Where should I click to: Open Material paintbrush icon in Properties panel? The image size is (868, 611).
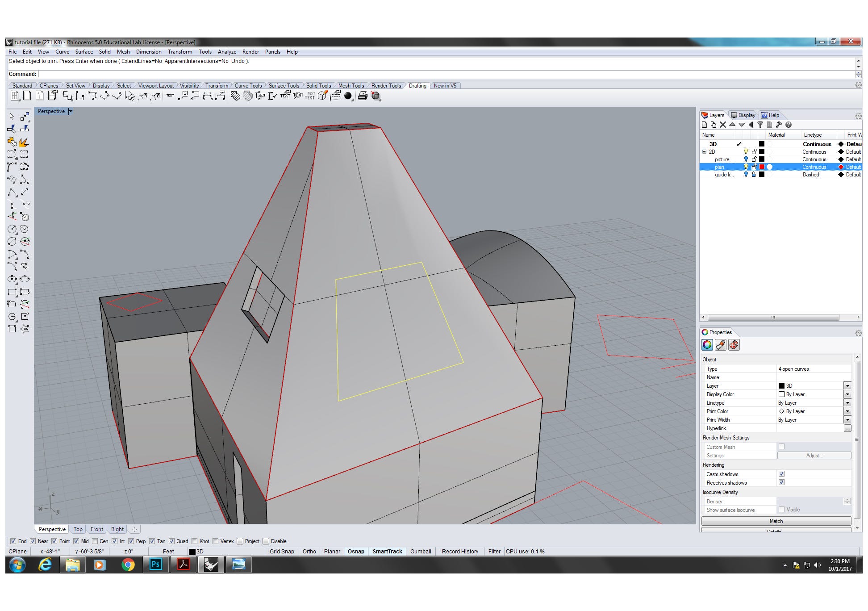coord(720,345)
